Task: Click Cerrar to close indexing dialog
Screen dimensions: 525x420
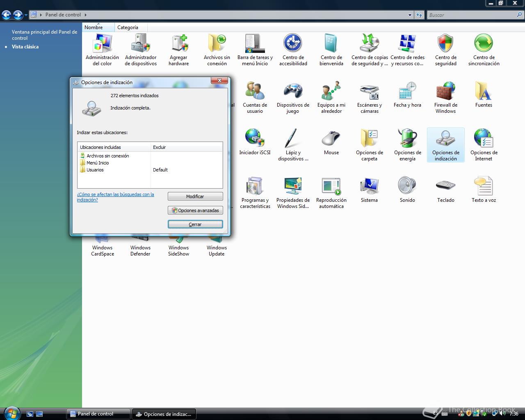Action: [x=195, y=224]
